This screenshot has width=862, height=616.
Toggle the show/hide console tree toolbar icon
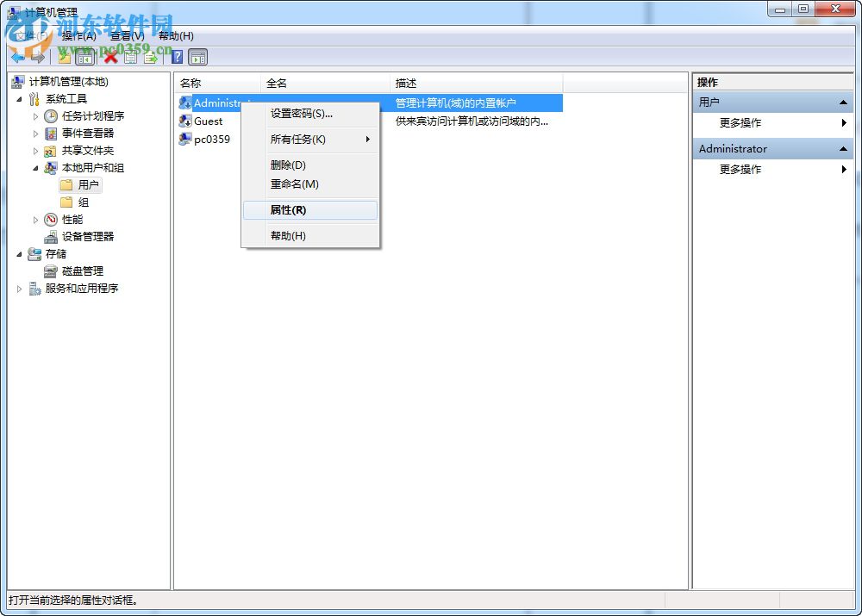84,57
